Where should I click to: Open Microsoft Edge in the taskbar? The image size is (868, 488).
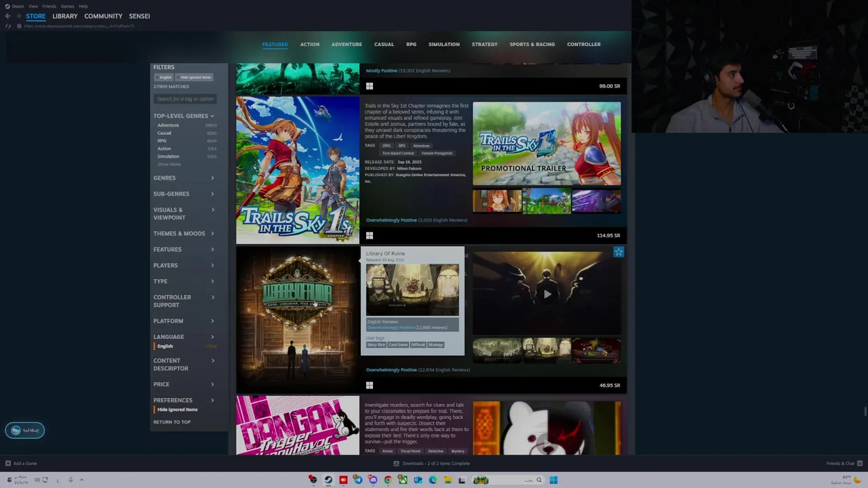pos(433,480)
